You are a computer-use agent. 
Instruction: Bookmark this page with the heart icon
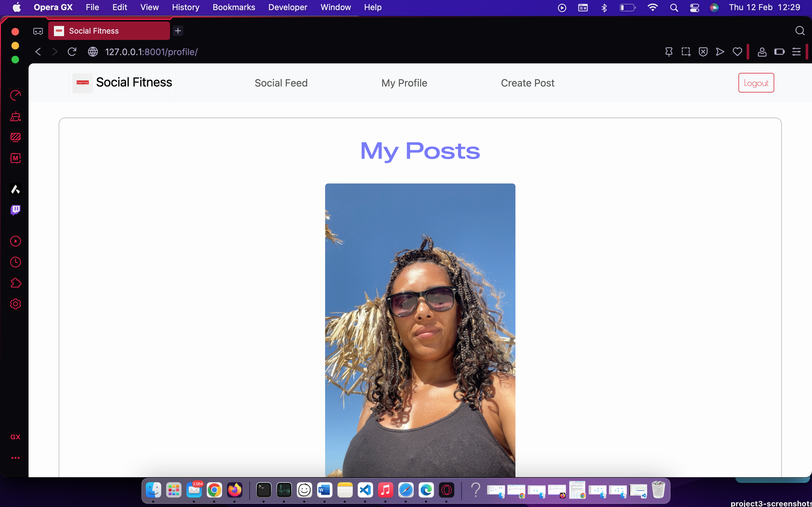tap(737, 52)
